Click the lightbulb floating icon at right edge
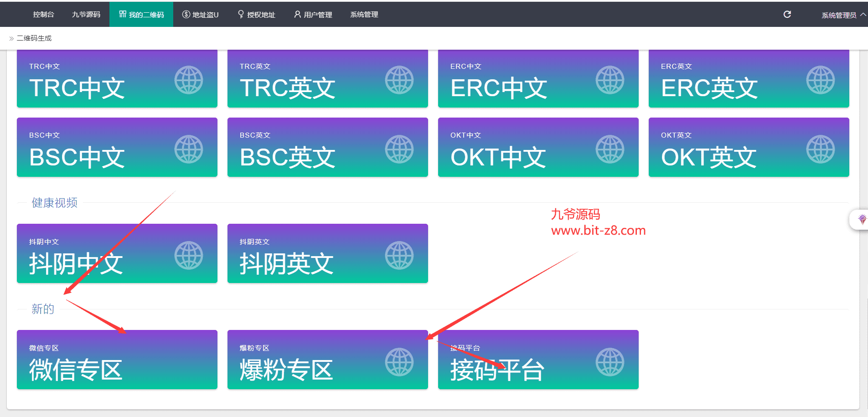Screen dimensions: 868x417 [862, 220]
